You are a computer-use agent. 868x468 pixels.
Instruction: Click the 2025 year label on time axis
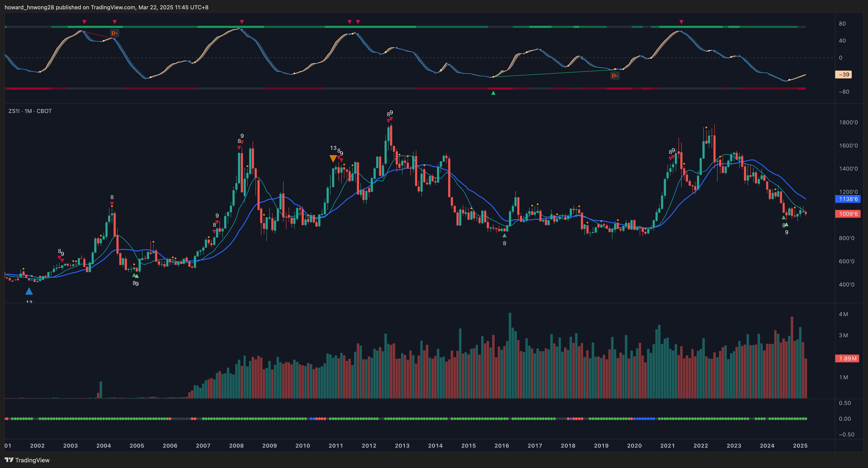[800, 445]
